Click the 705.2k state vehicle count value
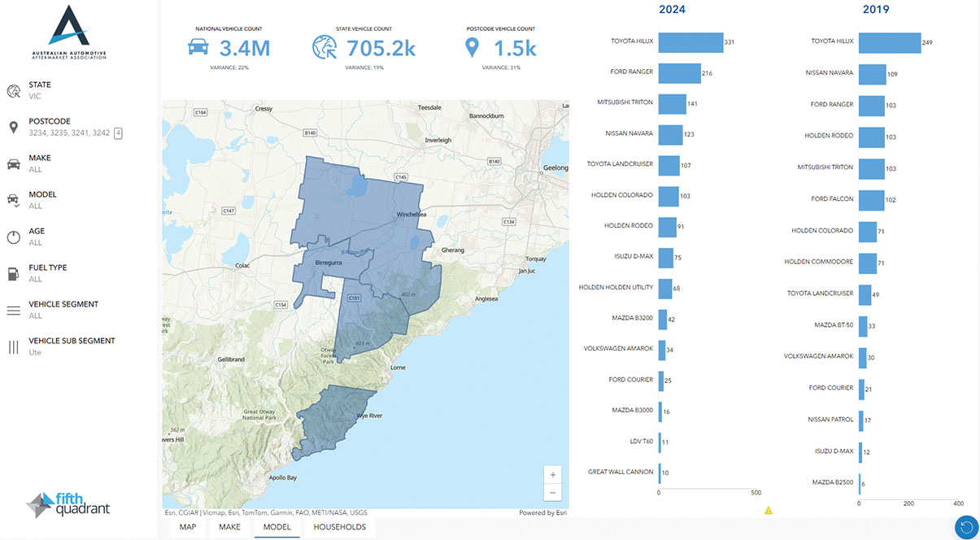Viewport: 980px width, 540px height. (x=381, y=49)
